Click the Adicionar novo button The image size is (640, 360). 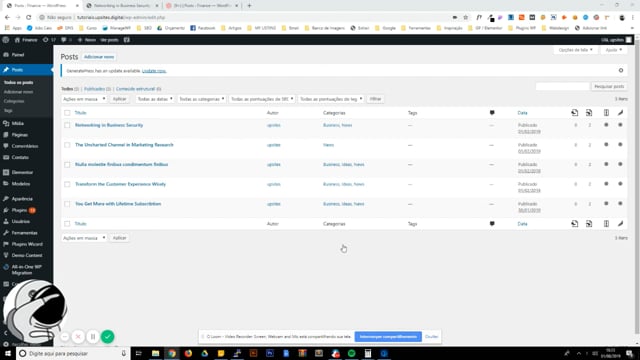click(x=99, y=57)
